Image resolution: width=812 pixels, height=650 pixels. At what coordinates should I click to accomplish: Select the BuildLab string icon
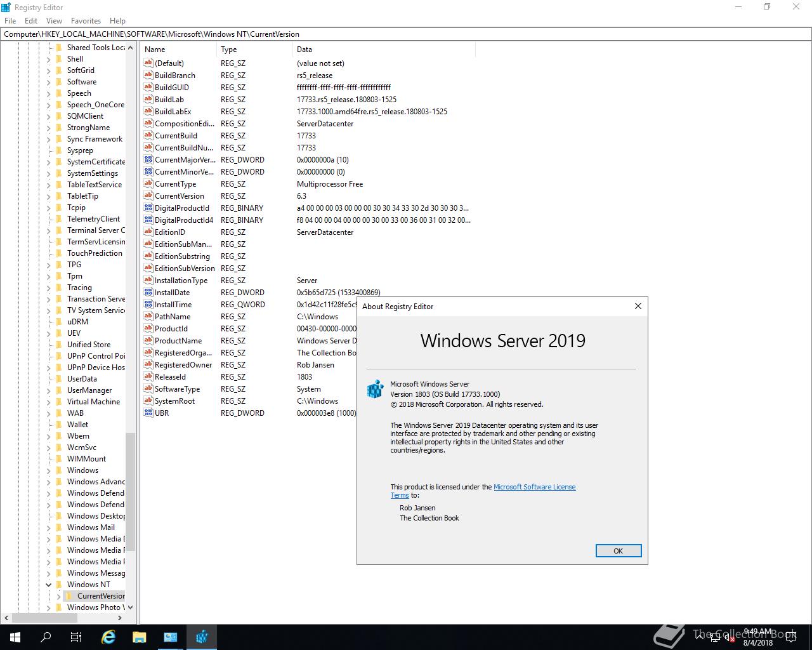148,99
